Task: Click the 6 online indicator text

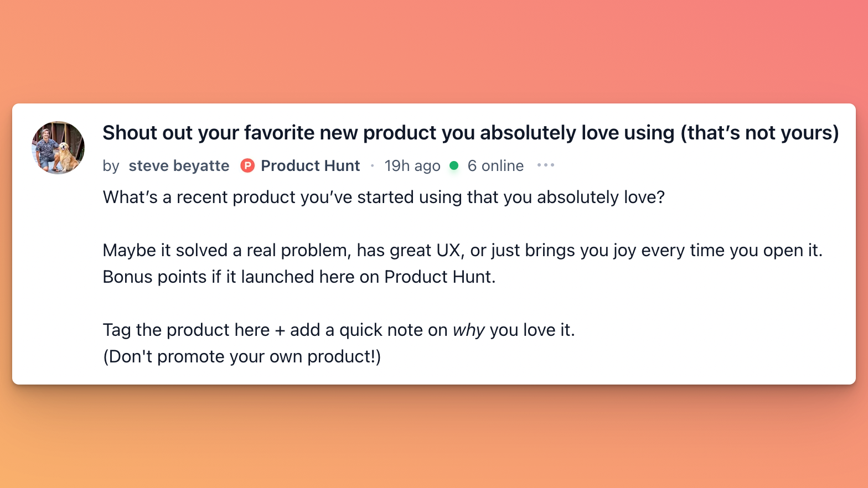Action: tap(495, 165)
